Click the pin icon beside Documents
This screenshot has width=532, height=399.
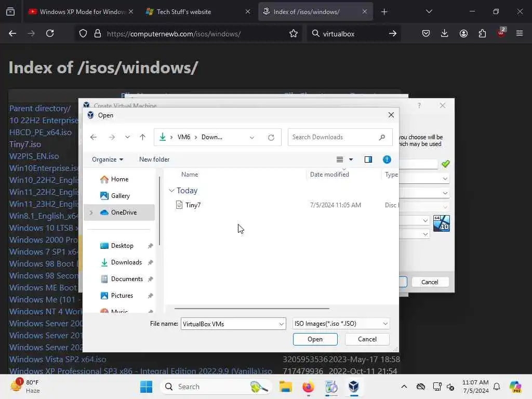150,279
